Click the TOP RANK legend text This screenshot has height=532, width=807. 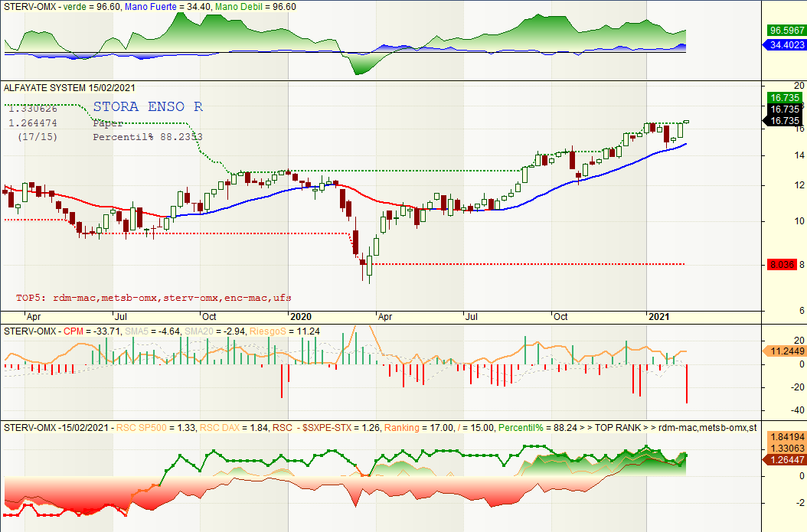tap(618, 428)
